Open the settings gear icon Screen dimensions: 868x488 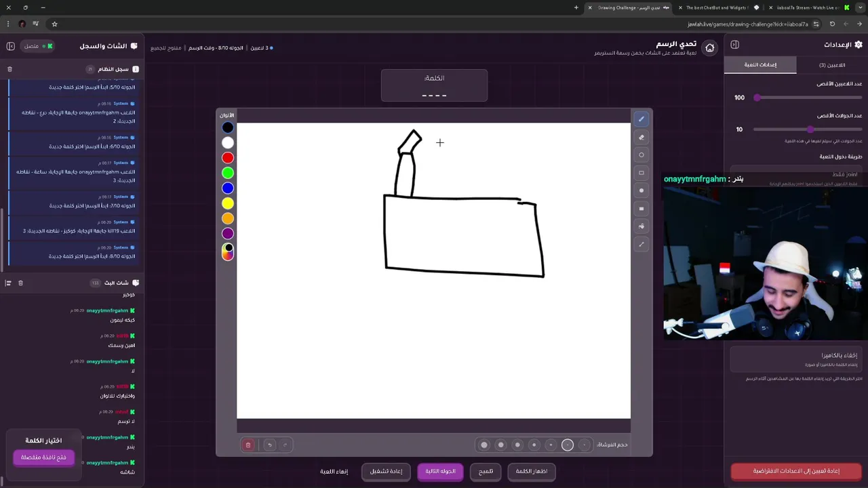coord(859,45)
